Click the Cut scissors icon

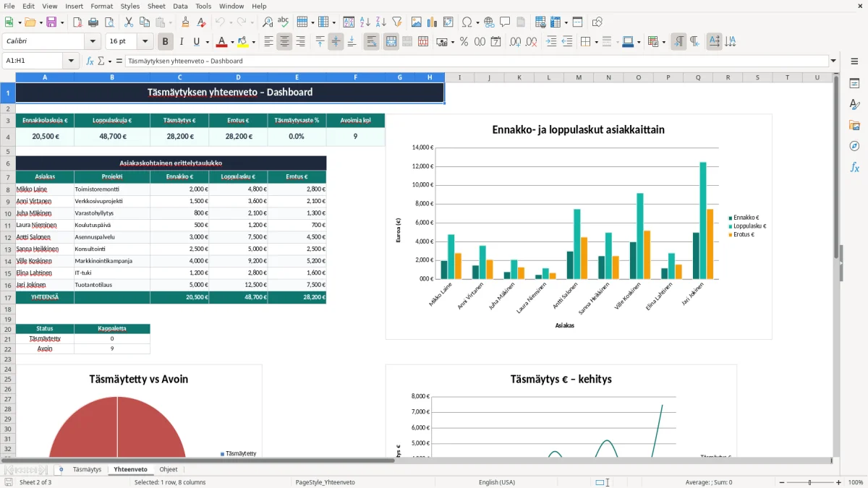(129, 22)
